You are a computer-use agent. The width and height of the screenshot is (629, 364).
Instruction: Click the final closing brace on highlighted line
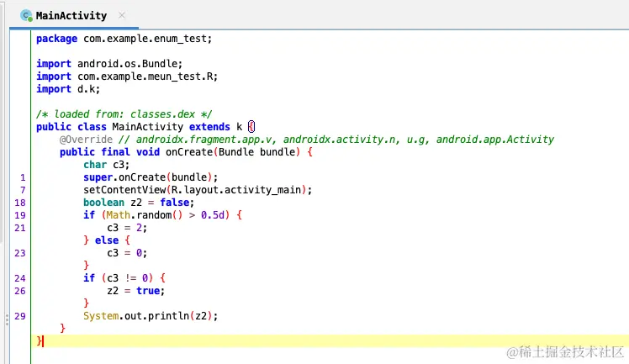pyautogui.click(x=39, y=341)
